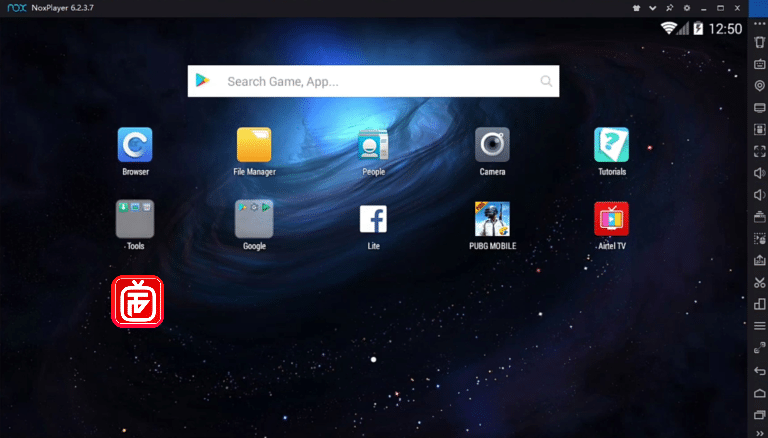
Task: Open the Tools folder
Action: (135, 219)
